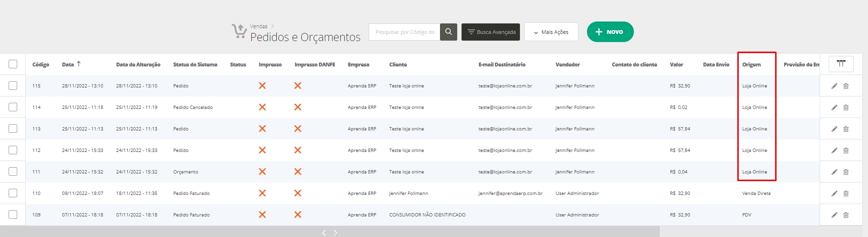Viewport: 868px width, 237px height.
Task: Click the green Novo button
Action: 610,32
